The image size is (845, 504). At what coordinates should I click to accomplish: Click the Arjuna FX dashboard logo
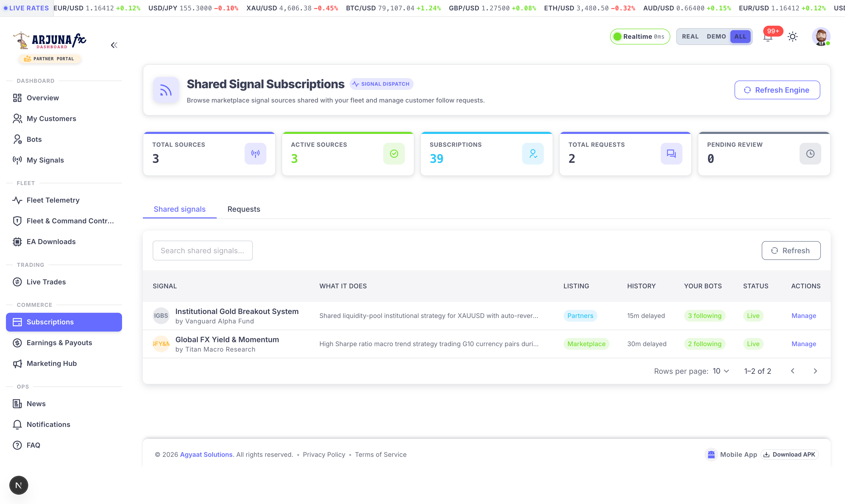tap(50, 41)
